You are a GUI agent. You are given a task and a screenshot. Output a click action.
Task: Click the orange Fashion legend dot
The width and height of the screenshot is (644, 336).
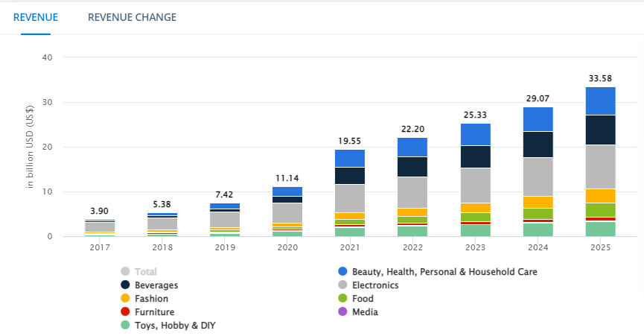click(x=125, y=299)
